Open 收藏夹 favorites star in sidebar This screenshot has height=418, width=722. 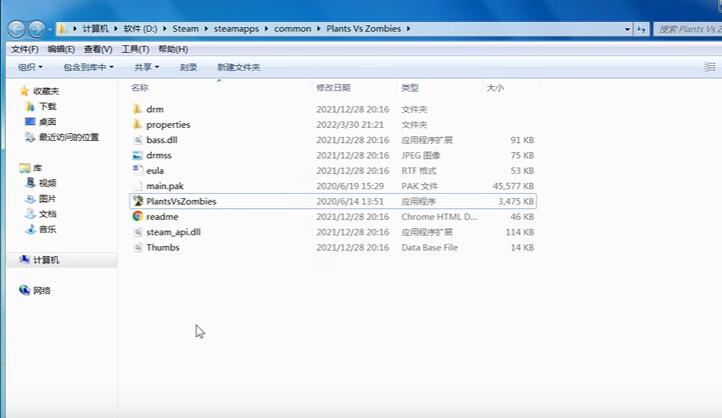click(40, 91)
